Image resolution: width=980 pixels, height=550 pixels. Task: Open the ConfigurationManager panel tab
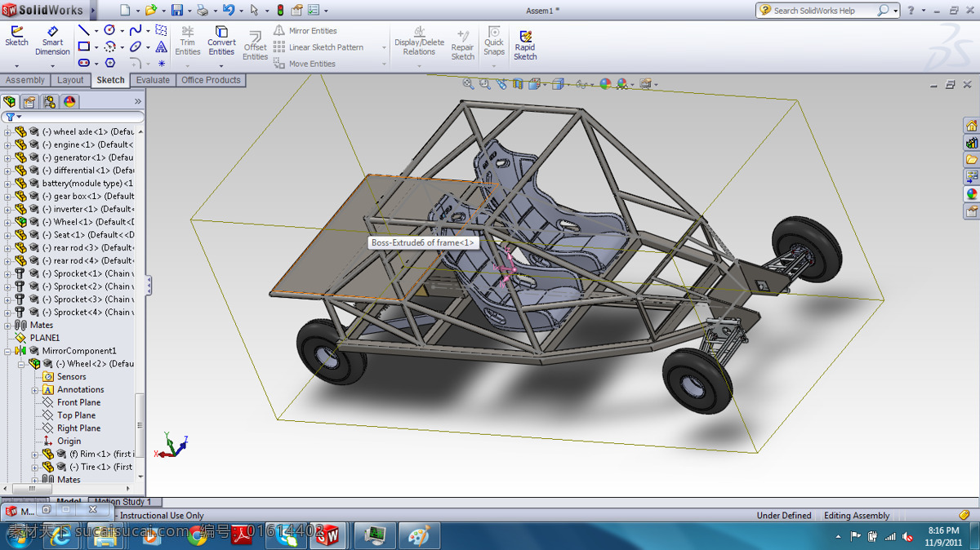point(50,102)
